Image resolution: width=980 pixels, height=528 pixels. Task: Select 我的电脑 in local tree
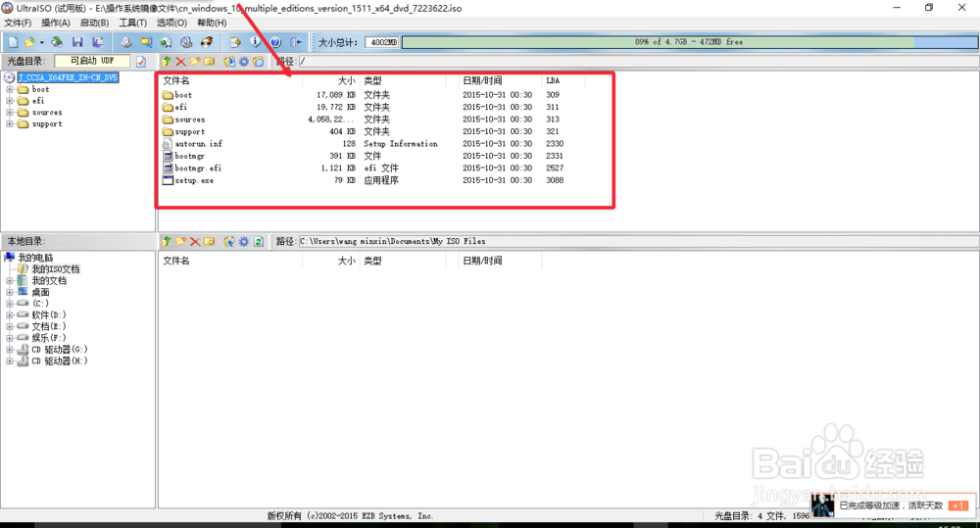[x=35, y=258]
